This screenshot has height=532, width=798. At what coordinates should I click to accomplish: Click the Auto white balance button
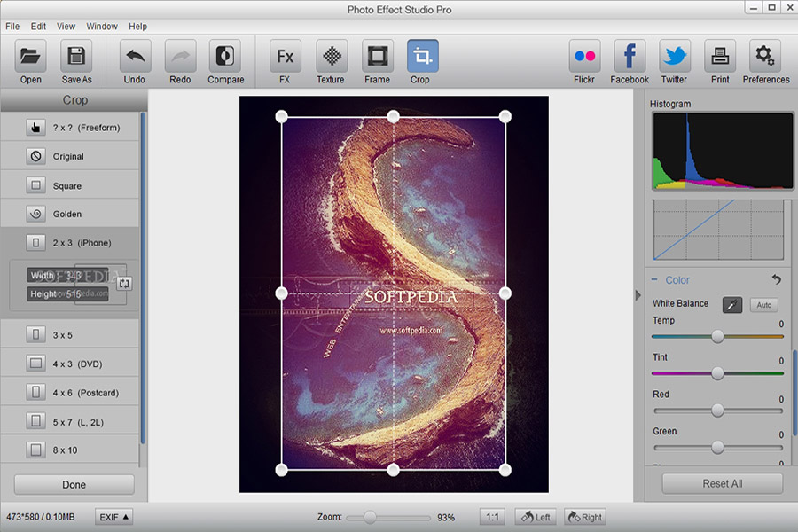point(764,305)
